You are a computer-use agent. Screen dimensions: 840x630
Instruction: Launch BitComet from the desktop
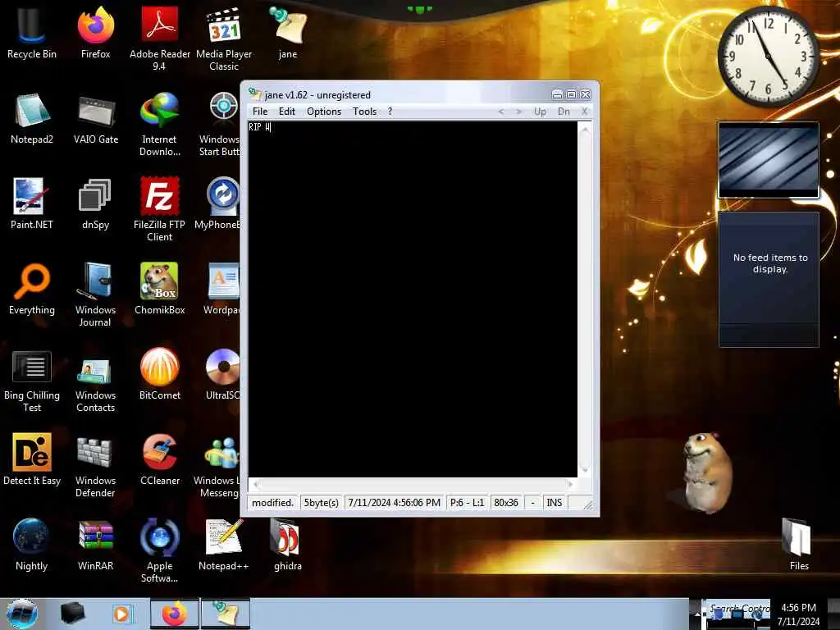160,374
